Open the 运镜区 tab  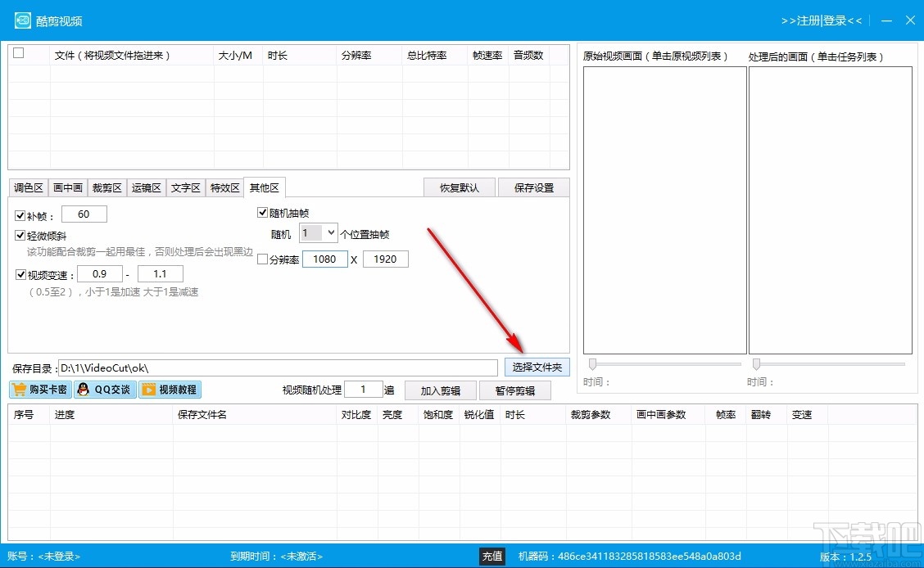tap(146, 187)
